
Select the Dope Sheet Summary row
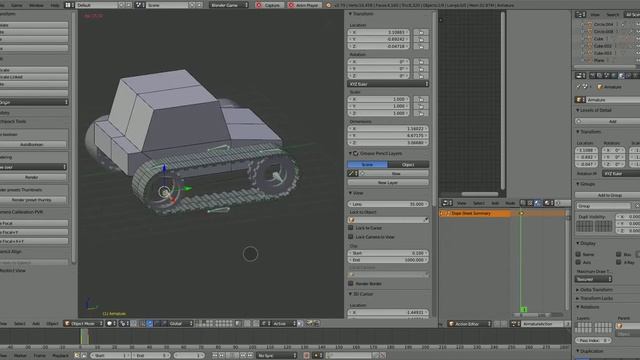click(476, 213)
